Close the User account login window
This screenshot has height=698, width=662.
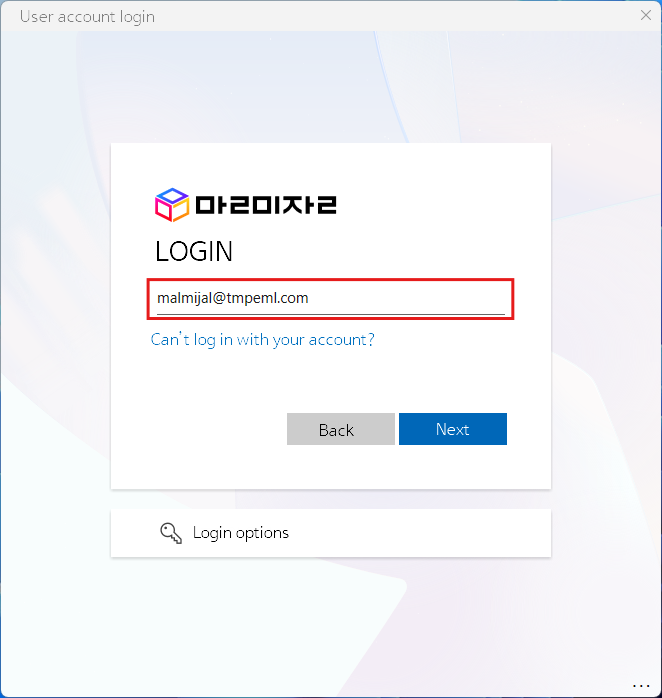click(x=646, y=16)
